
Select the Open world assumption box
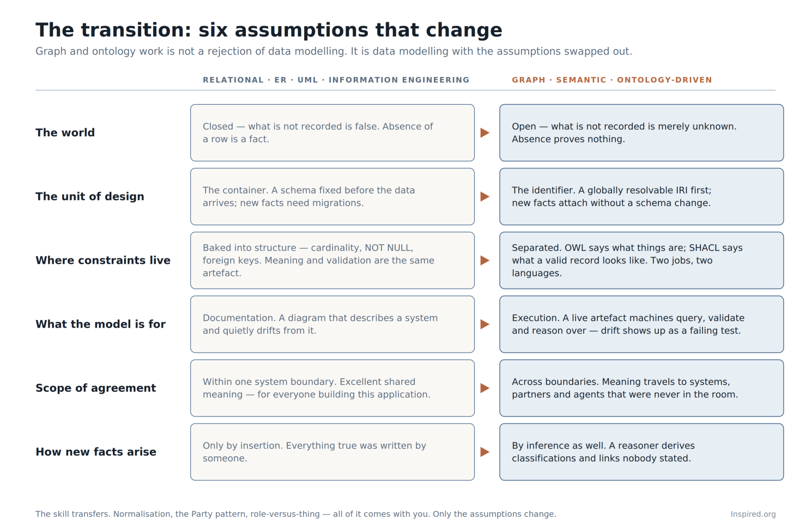point(641,133)
